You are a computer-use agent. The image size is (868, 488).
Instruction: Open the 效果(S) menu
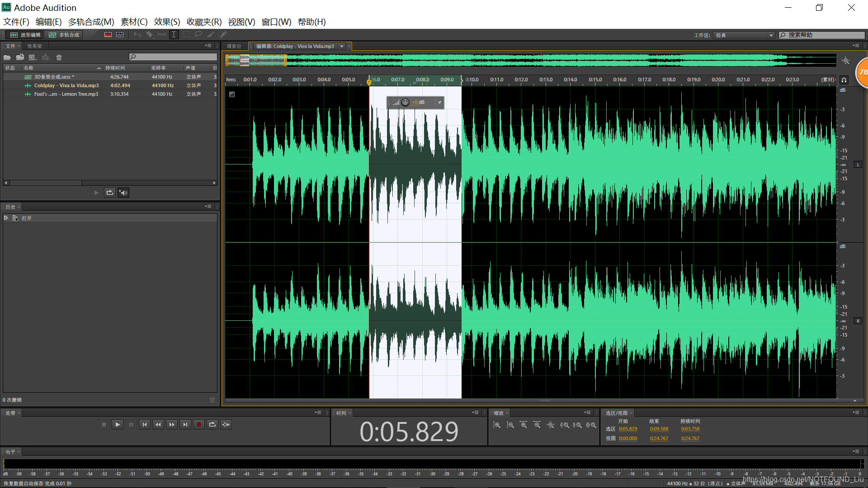(167, 22)
